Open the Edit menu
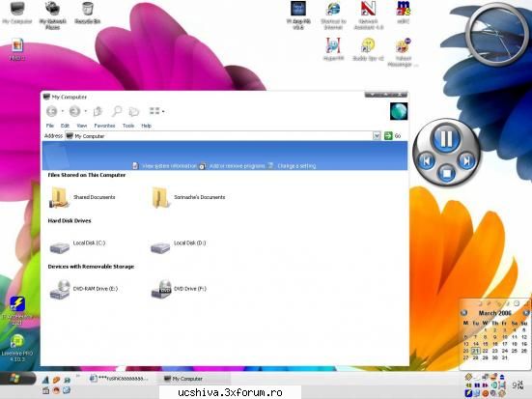Screen dimensions: 532x399 (x=65, y=126)
